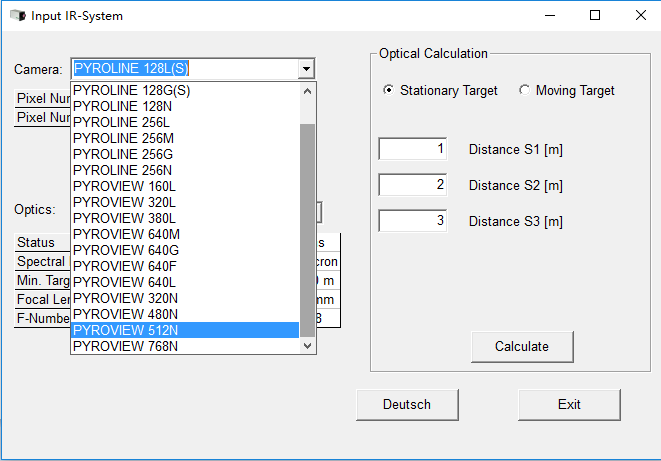Focus the Distance S2 input field
This screenshot has height=461, width=661.
pyautogui.click(x=412, y=185)
